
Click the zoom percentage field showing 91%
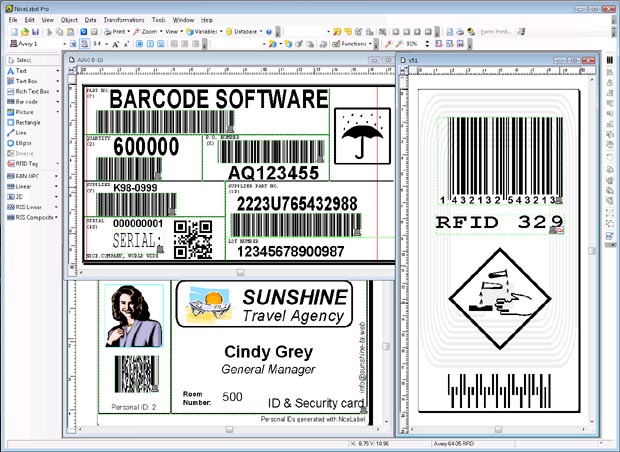coord(413,44)
